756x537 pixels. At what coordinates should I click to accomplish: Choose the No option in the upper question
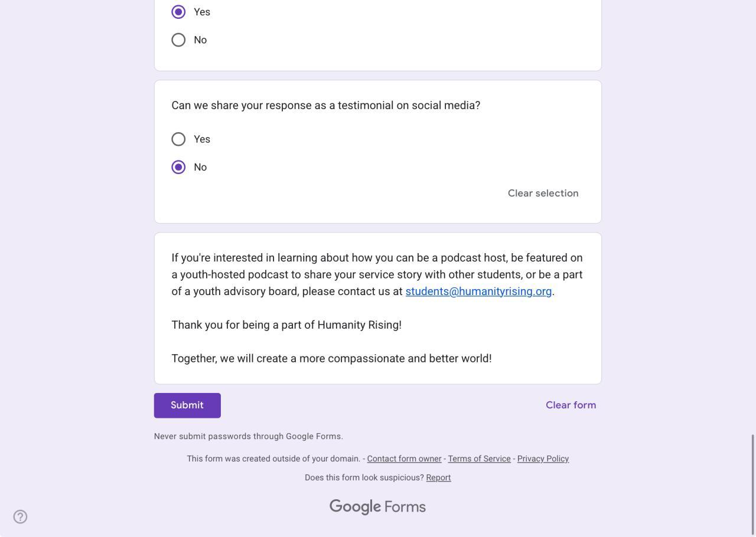coord(178,40)
